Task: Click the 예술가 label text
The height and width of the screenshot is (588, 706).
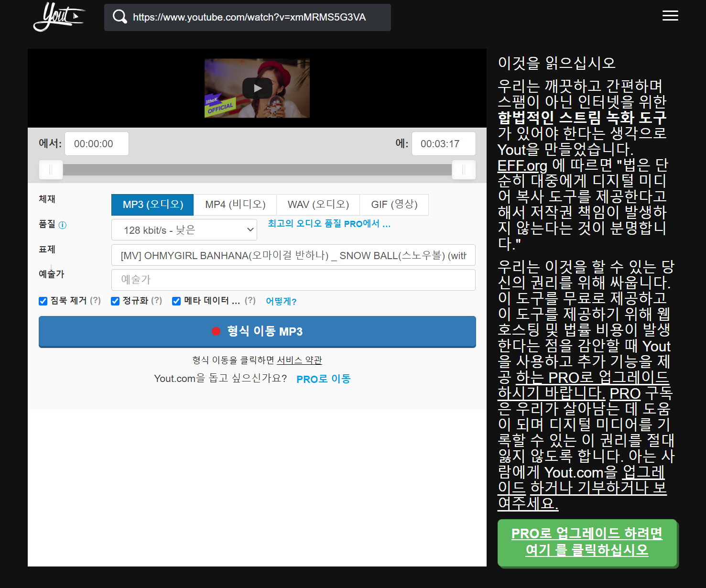Action: point(52,274)
